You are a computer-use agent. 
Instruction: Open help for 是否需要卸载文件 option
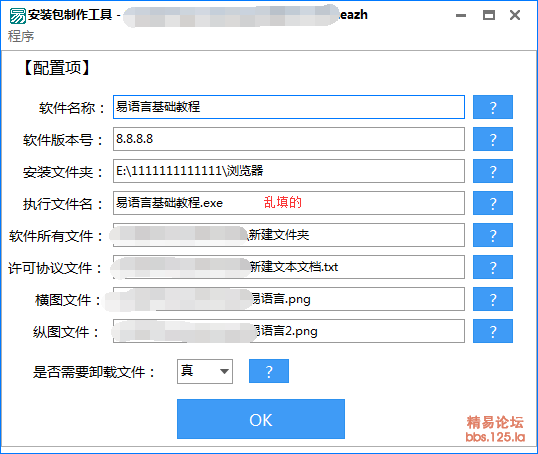[x=269, y=371]
